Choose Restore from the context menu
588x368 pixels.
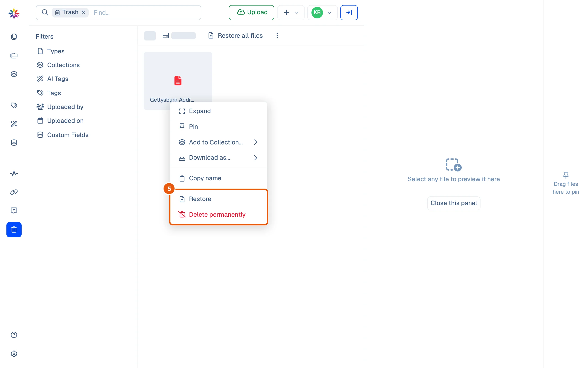point(218,199)
